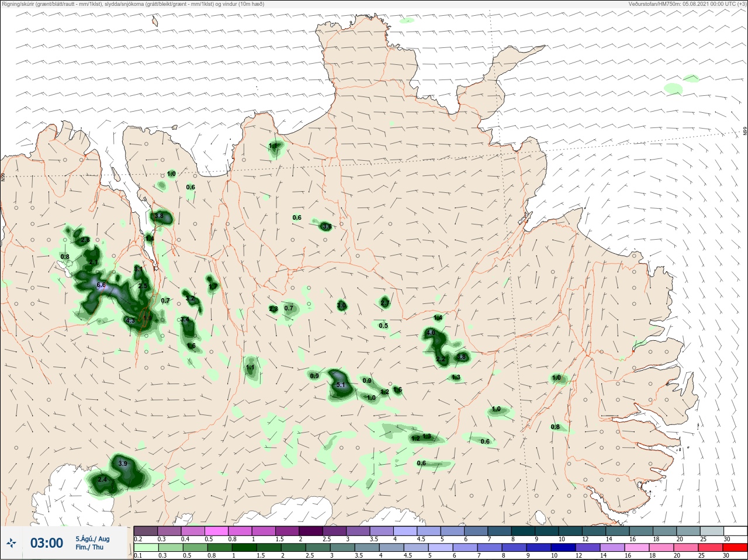Click the 0.5 precipitation value on map
The image size is (748, 560).
click(383, 326)
